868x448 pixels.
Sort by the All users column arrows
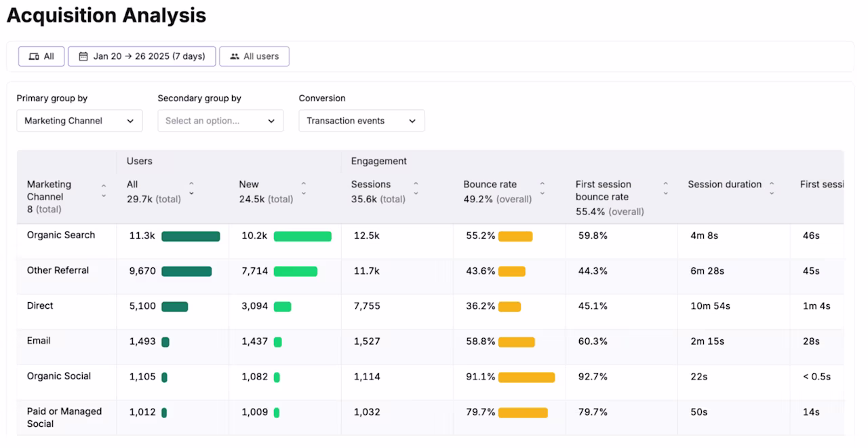point(191,188)
